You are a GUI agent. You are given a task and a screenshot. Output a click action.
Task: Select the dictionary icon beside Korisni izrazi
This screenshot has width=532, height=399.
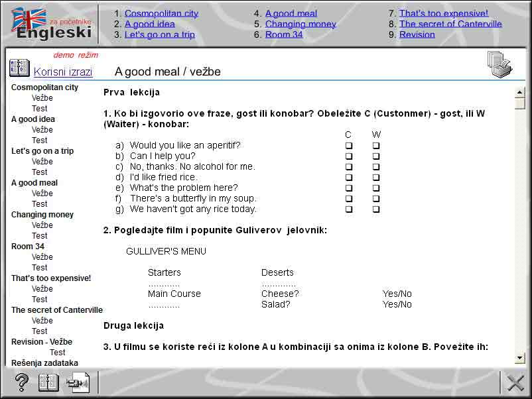tap(19, 67)
